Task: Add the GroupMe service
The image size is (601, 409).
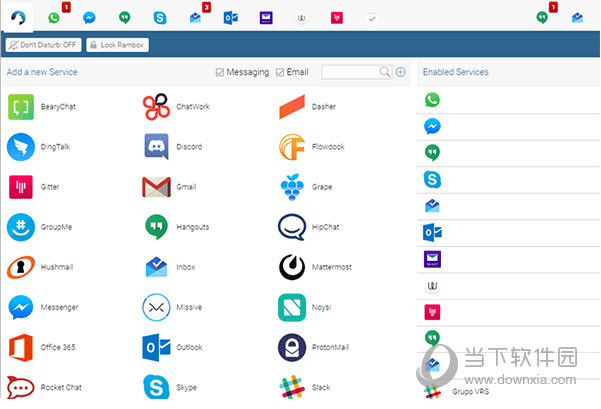Action: pyautogui.click(x=39, y=227)
